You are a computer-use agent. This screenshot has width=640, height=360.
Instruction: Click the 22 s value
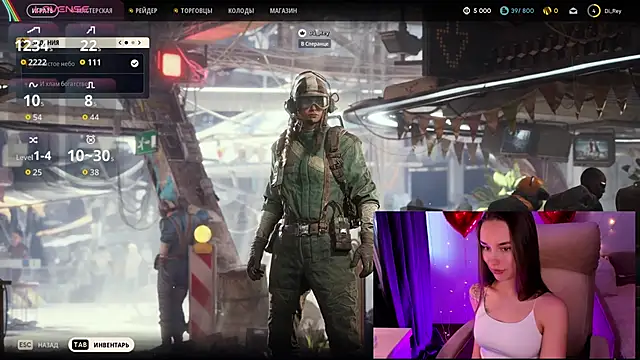pyautogui.click(x=90, y=46)
